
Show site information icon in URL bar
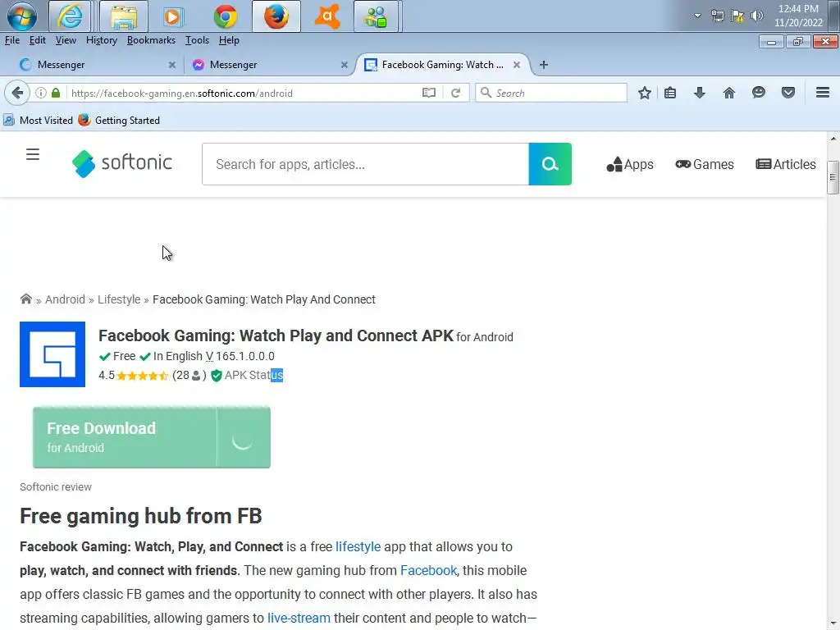tap(41, 93)
